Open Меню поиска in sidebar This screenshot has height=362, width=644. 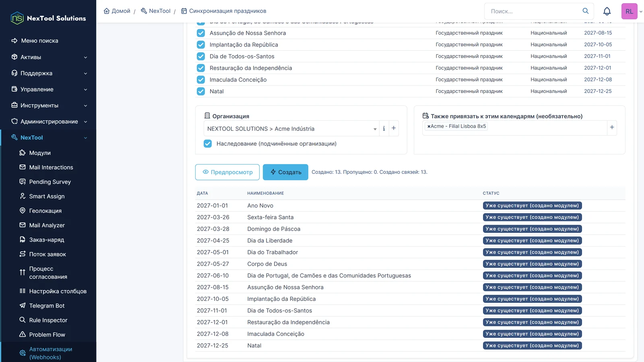[39, 41]
